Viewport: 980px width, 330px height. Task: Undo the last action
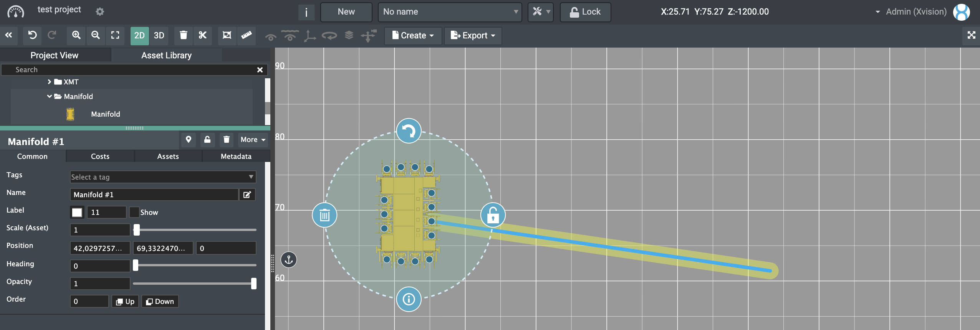click(x=32, y=35)
